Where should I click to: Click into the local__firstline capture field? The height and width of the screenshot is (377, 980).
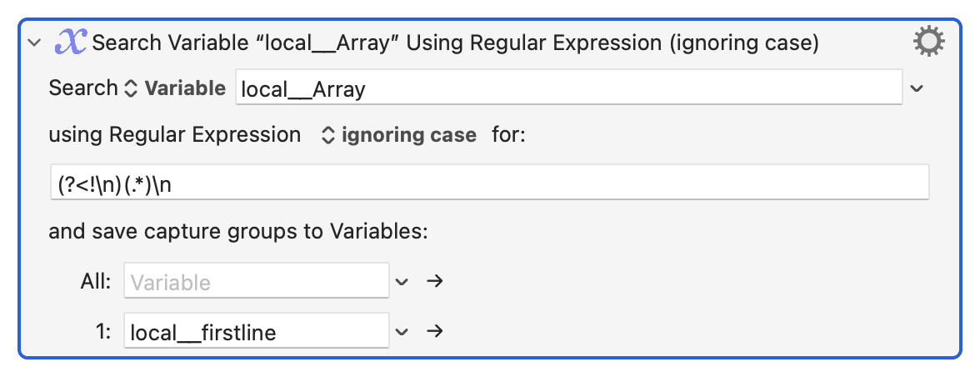(x=257, y=331)
